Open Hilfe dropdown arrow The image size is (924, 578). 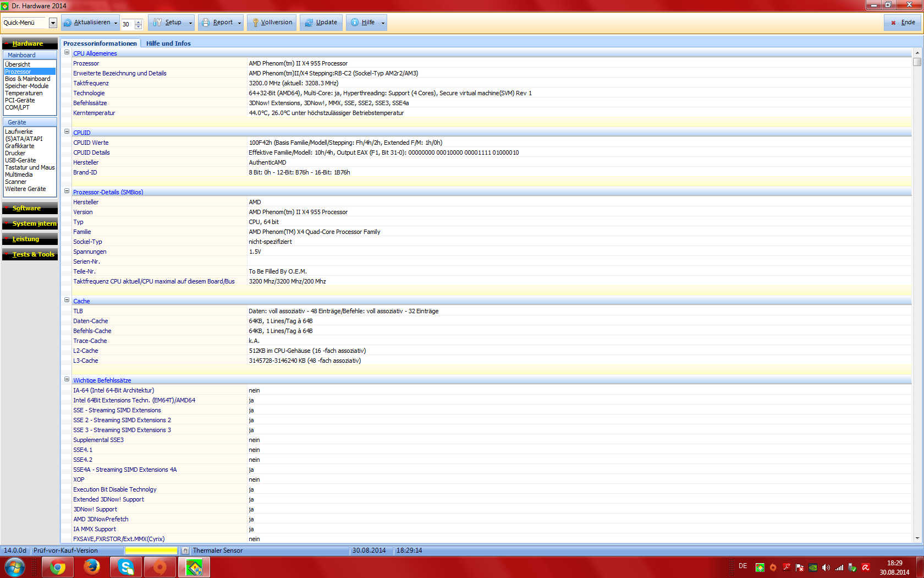point(383,23)
